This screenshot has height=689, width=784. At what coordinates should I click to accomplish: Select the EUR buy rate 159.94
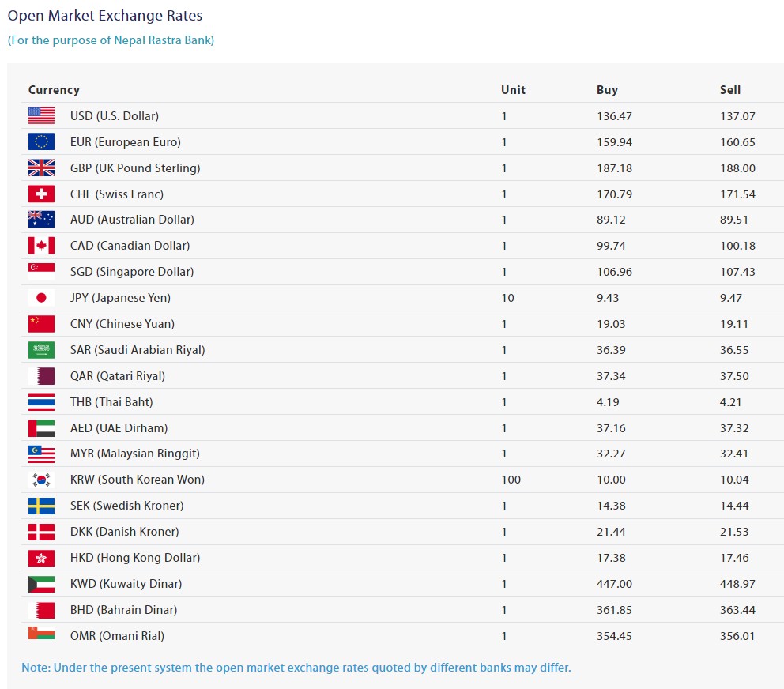614,142
